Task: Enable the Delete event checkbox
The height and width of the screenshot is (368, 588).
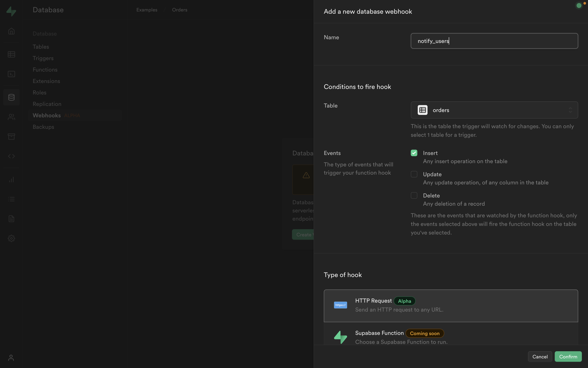Action: (x=414, y=195)
